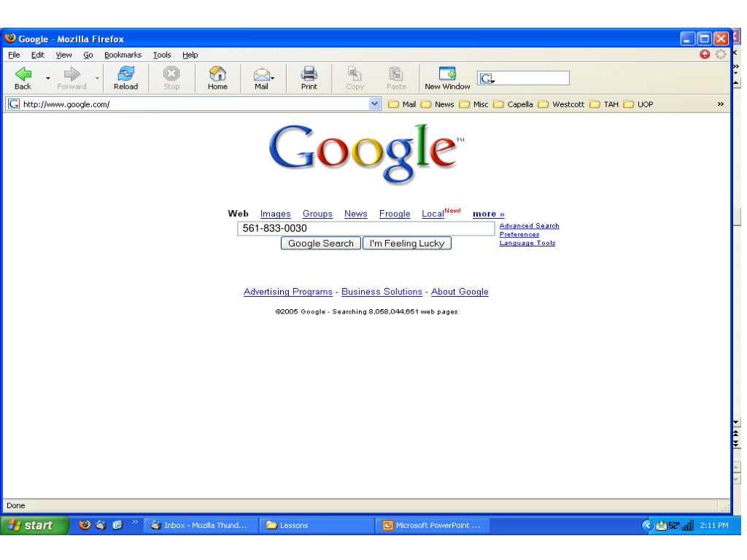Image resolution: width=747 pixels, height=560 pixels.
Task: Open the Mail bookmarks folder
Action: [402, 104]
